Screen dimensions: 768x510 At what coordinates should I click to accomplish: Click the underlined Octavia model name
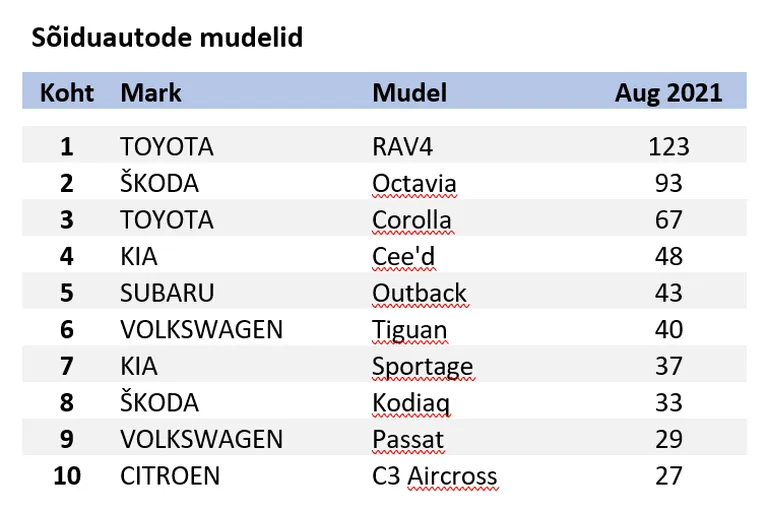tap(414, 183)
